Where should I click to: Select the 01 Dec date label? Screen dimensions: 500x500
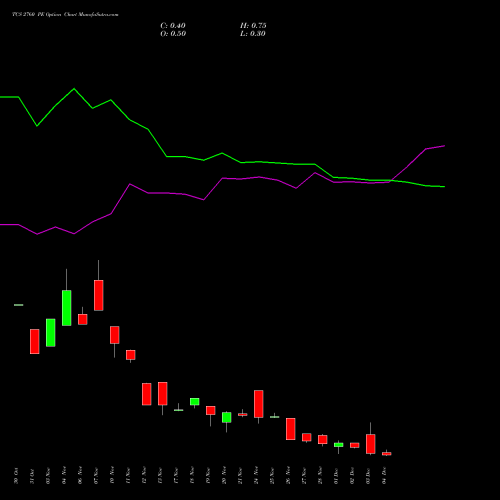tap(336, 476)
